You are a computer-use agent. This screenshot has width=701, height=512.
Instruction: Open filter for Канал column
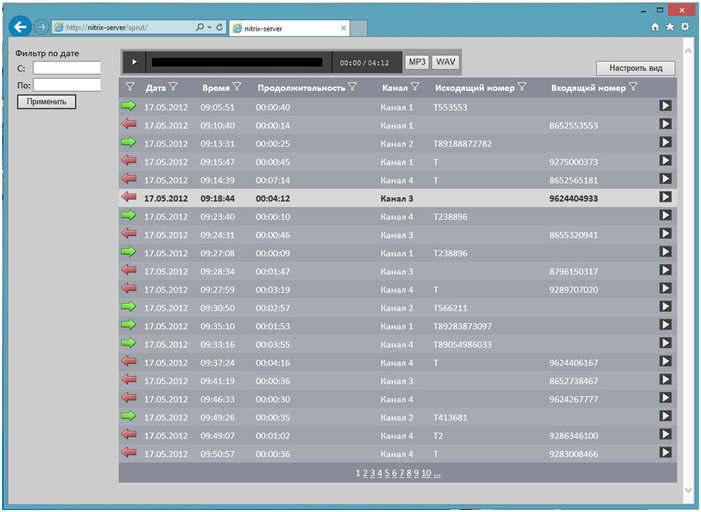(415, 87)
